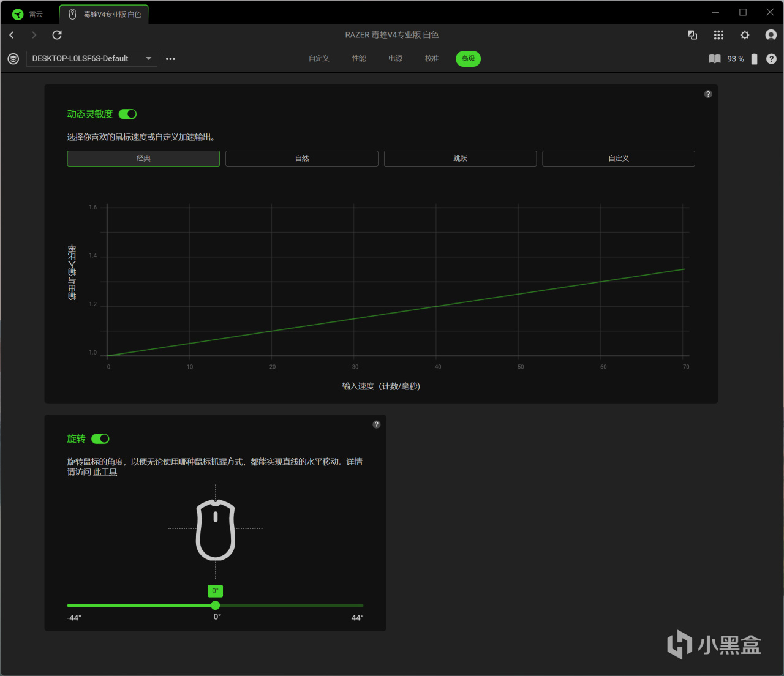
Task: Choose the 自然 sensitivity curve preset
Action: coord(302,159)
